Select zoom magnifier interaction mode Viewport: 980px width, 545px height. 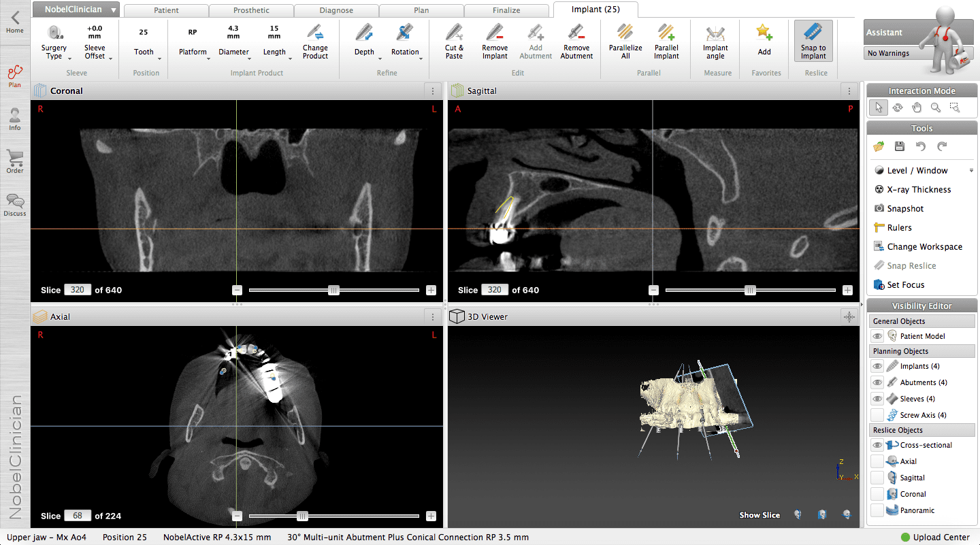click(936, 108)
